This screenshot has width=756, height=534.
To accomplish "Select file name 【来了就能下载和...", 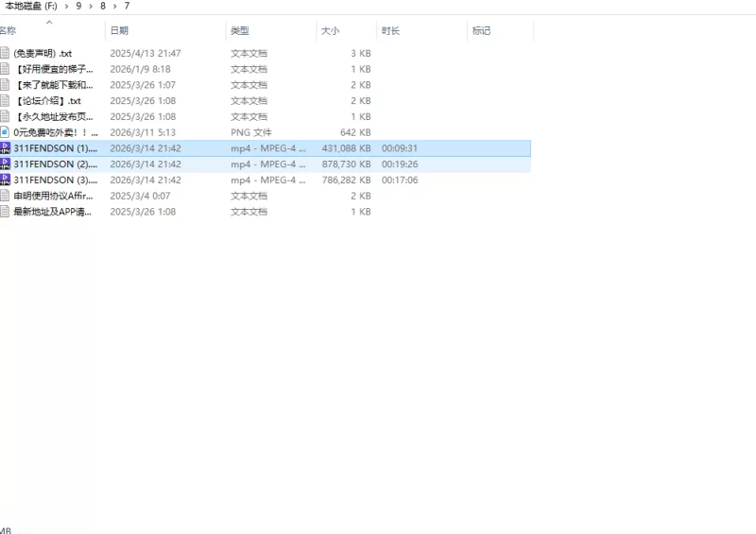I will pyautogui.click(x=53, y=85).
